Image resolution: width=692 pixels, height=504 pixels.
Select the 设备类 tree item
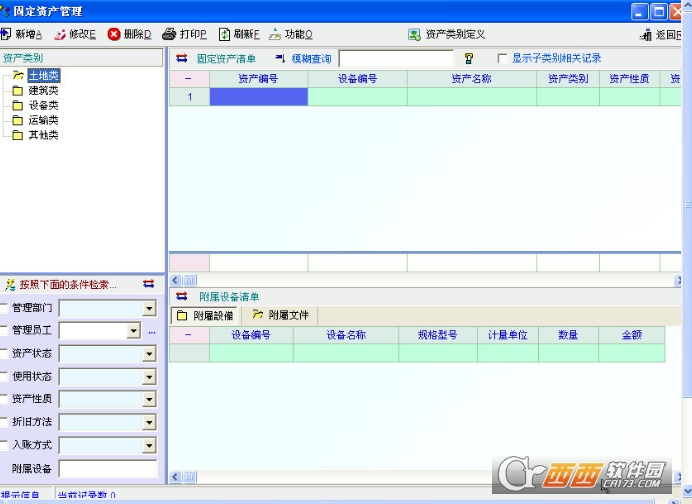(x=43, y=105)
